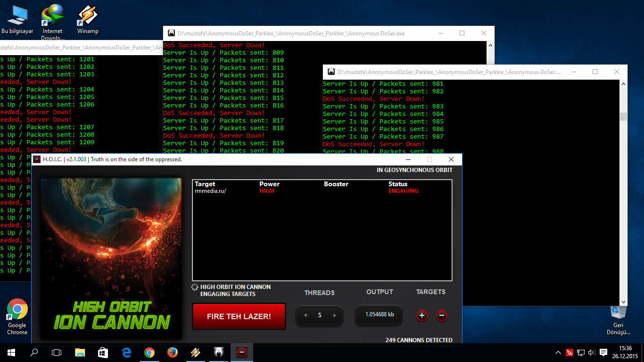This screenshot has height=362, width=644.
Task: Close the right Anonymous DoSer console window
Action: click(x=617, y=72)
